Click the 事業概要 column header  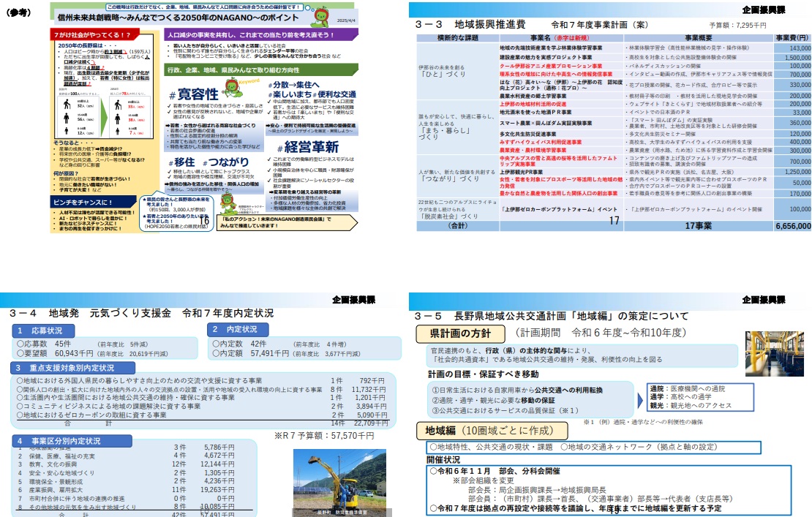point(699,38)
